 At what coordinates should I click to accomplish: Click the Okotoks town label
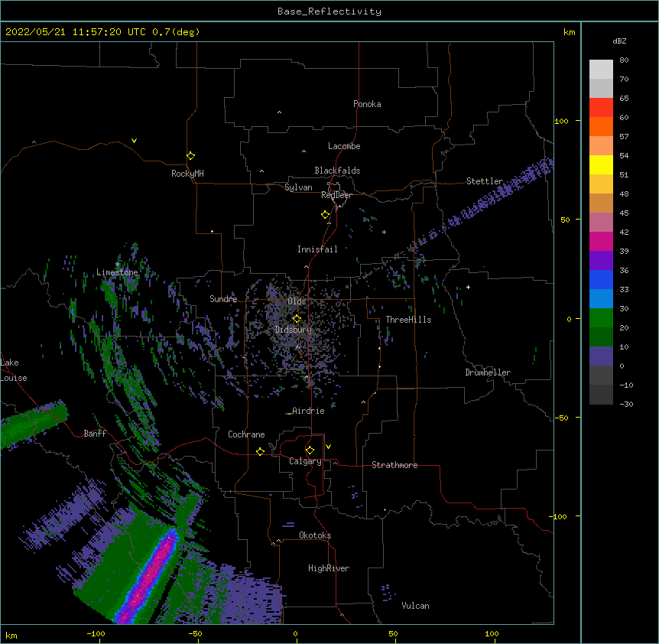click(315, 535)
